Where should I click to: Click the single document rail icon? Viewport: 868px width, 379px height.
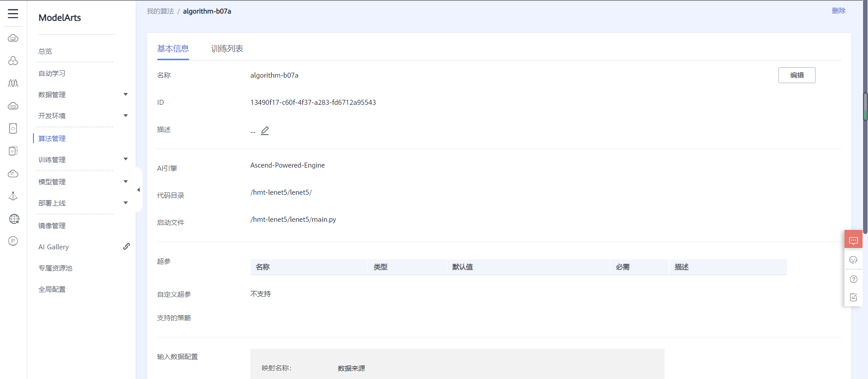pyautogui.click(x=13, y=128)
